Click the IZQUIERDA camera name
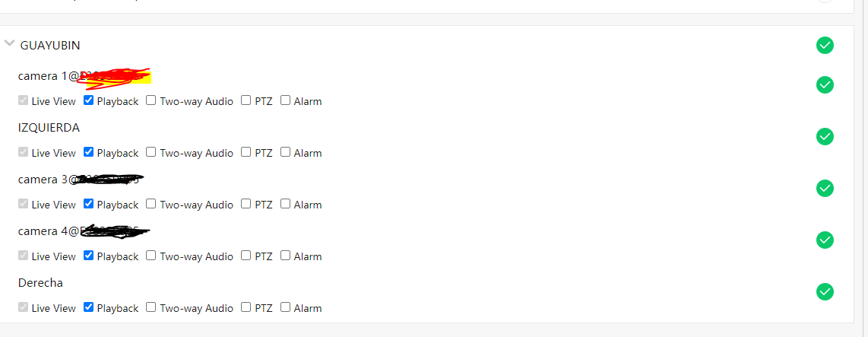The width and height of the screenshot is (868, 337). 49,128
